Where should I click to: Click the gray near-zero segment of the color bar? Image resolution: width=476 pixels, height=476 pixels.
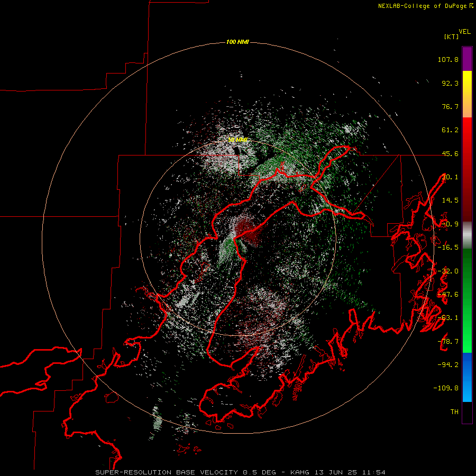(x=467, y=235)
